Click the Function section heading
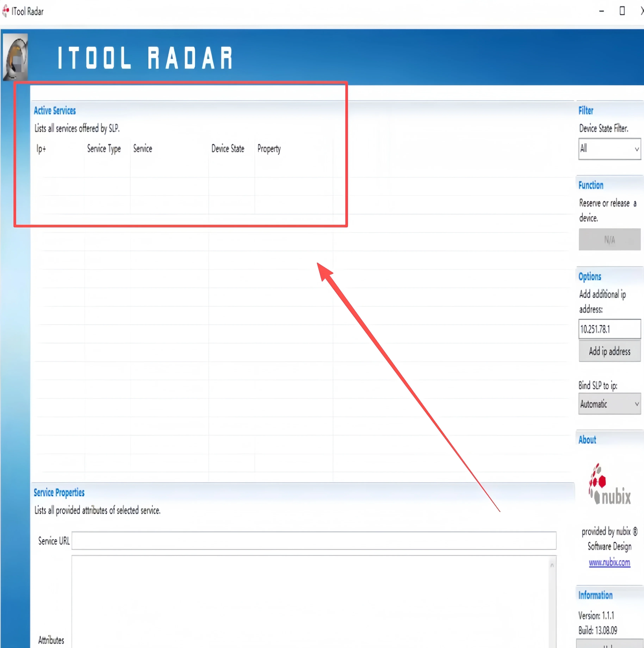Image resolution: width=644 pixels, height=648 pixels. 591,185
